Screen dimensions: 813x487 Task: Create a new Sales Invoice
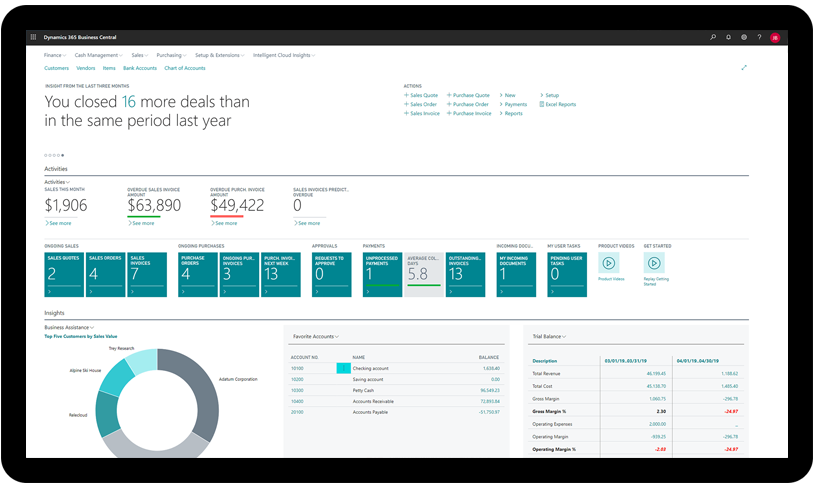tap(422, 113)
